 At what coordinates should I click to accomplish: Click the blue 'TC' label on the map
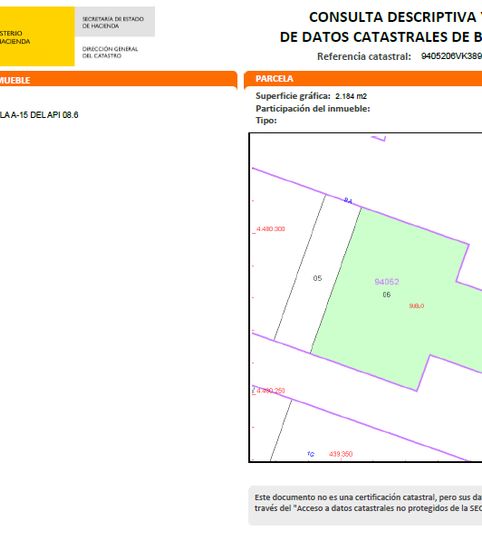310,454
